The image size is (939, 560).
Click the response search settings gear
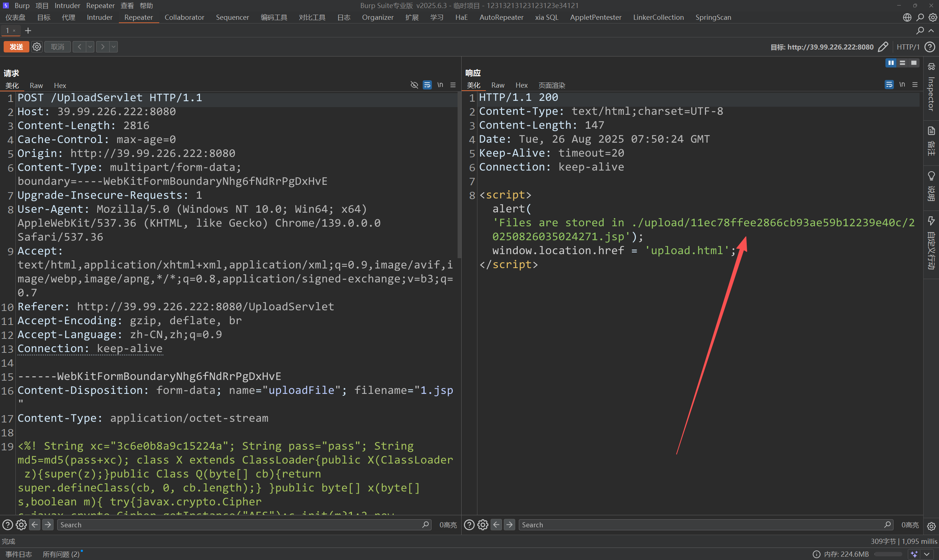click(x=483, y=524)
